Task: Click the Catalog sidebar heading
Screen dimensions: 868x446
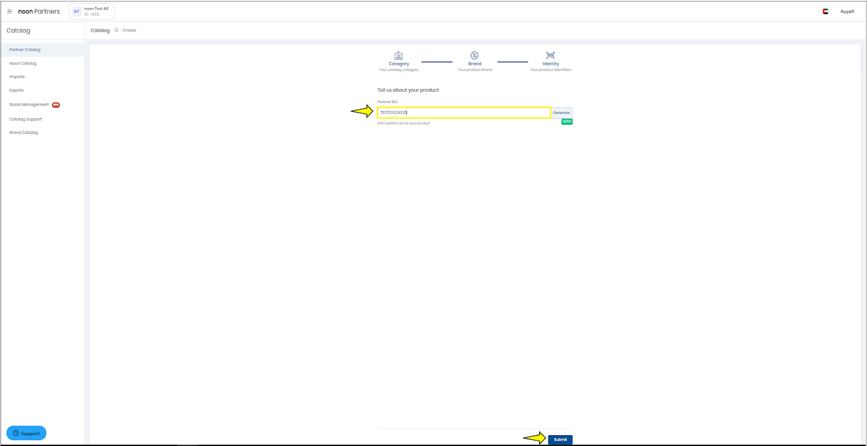Action: pyautogui.click(x=18, y=31)
